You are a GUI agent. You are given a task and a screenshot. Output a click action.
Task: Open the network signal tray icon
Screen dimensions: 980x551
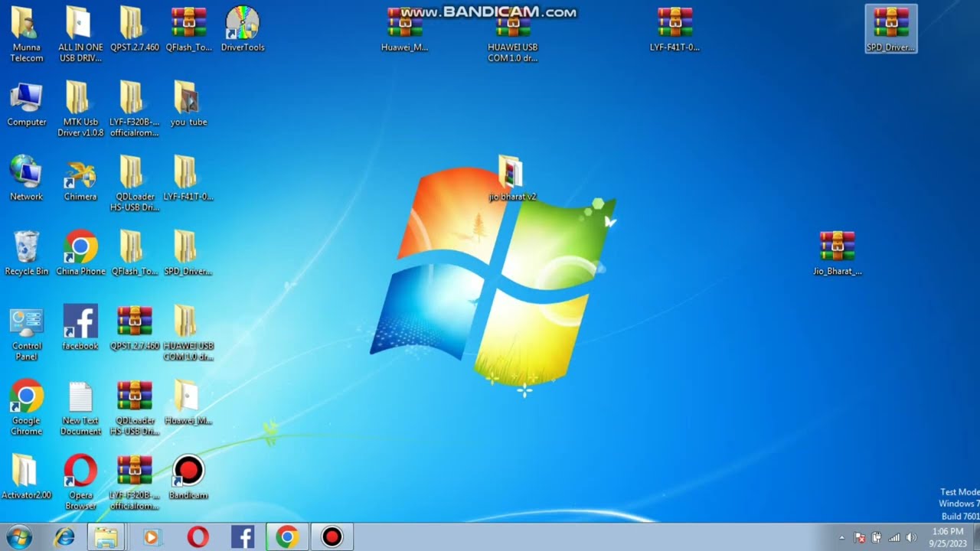[893, 538]
